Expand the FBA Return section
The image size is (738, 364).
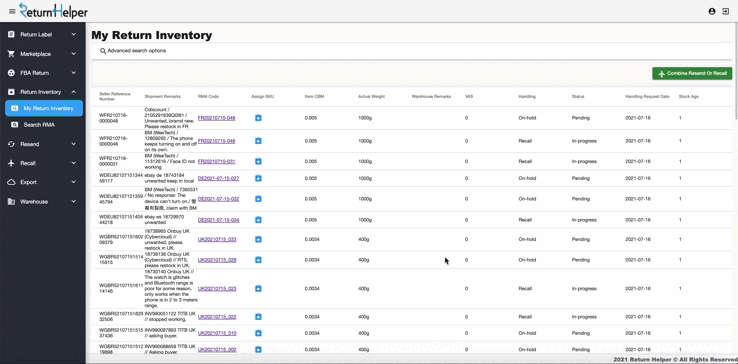(42, 73)
